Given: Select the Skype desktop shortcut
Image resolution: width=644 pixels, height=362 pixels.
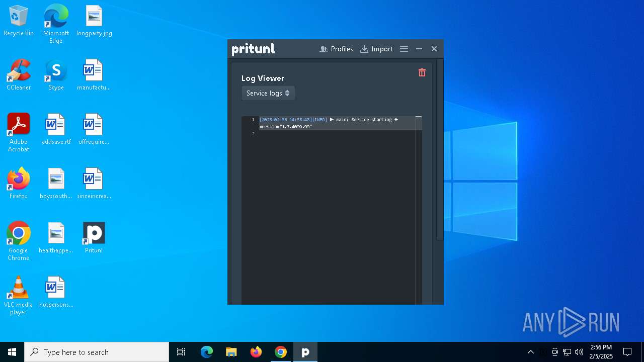Looking at the screenshot, I should pyautogui.click(x=56, y=75).
